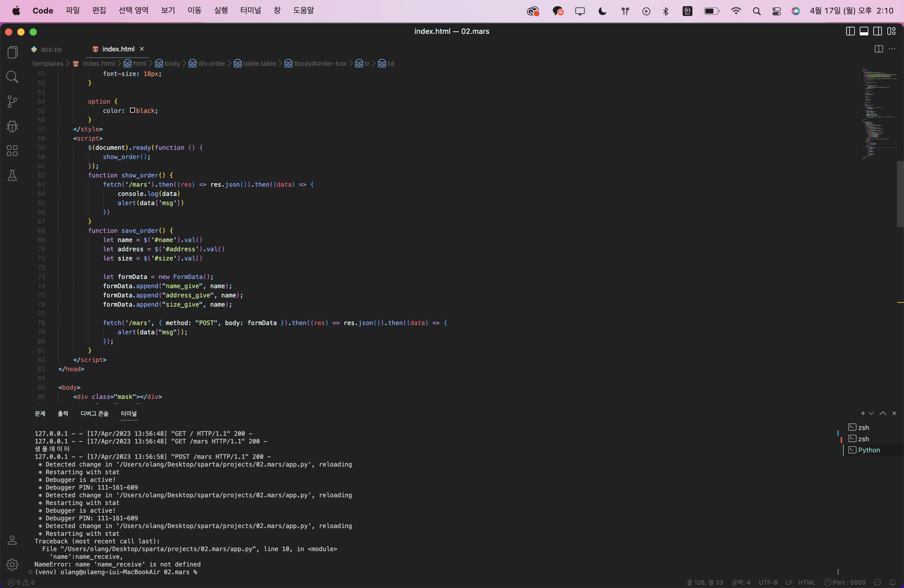Select the index.html editor tab

pos(118,49)
